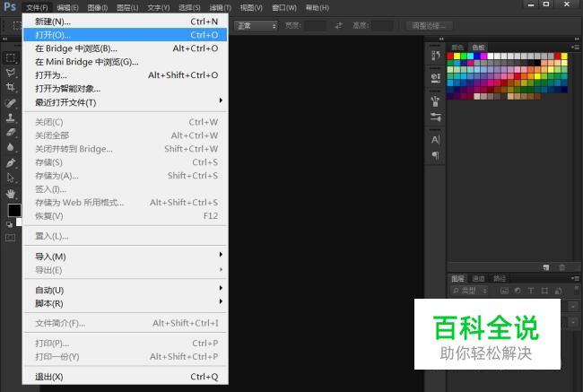Select the Eraser tool

11,133
